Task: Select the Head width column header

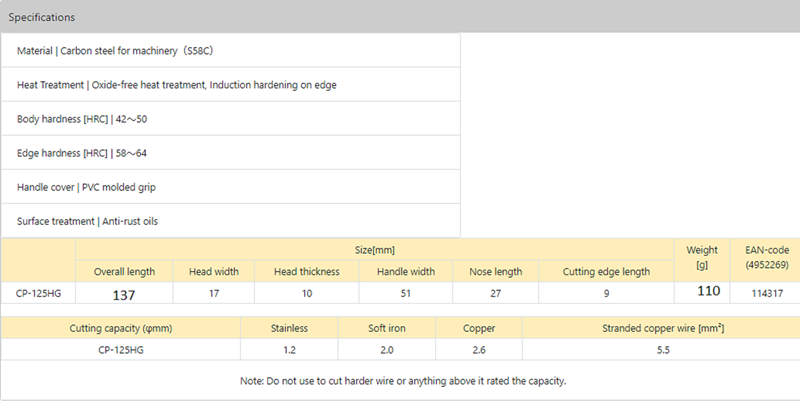Action: [x=213, y=272]
